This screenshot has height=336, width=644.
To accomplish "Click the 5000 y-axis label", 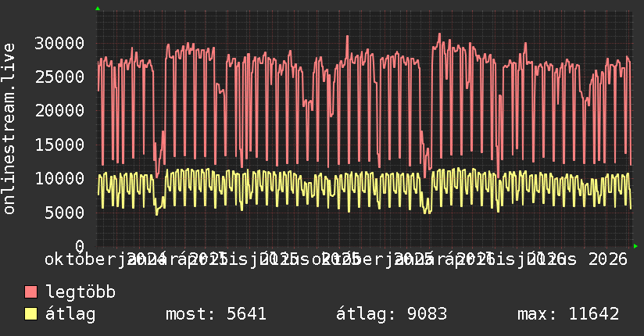I will click(65, 213).
